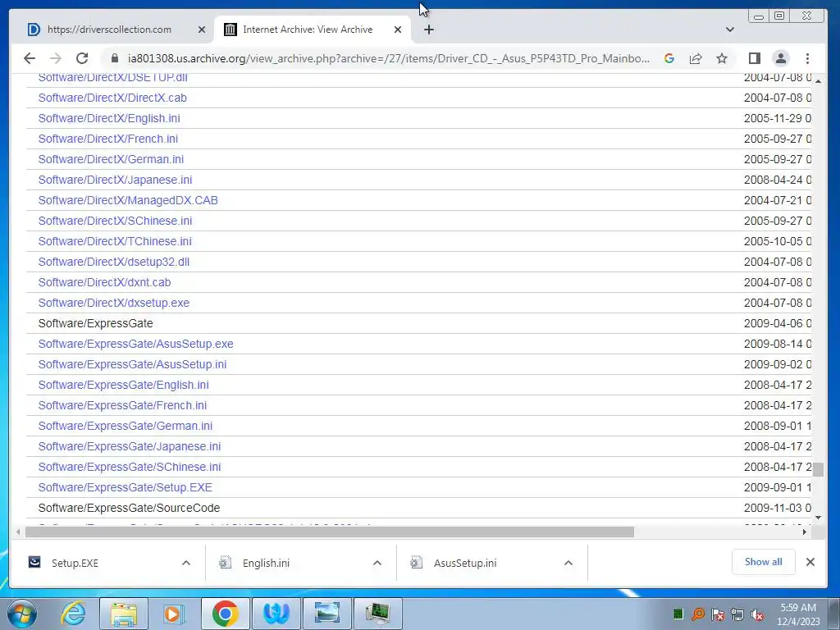
Task: Click the volume icon in system tray
Action: click(x=757, y=614)
